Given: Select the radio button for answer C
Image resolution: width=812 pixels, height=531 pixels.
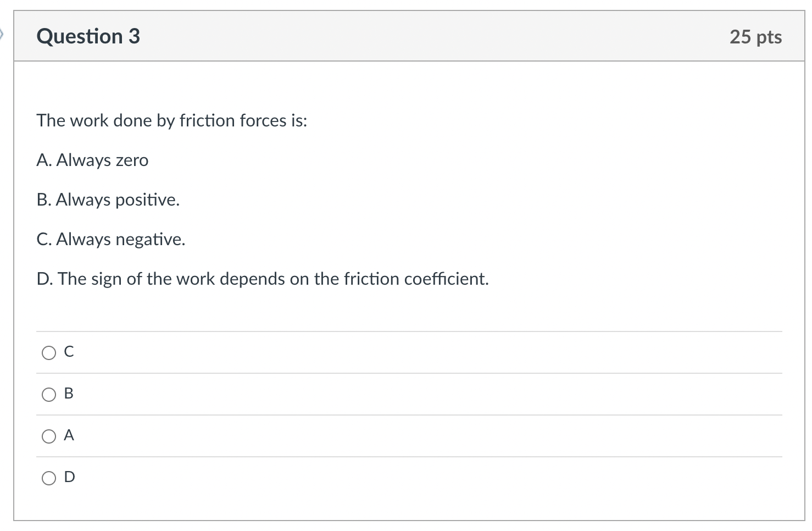Looking at the screenshot, I should (49, 353).
